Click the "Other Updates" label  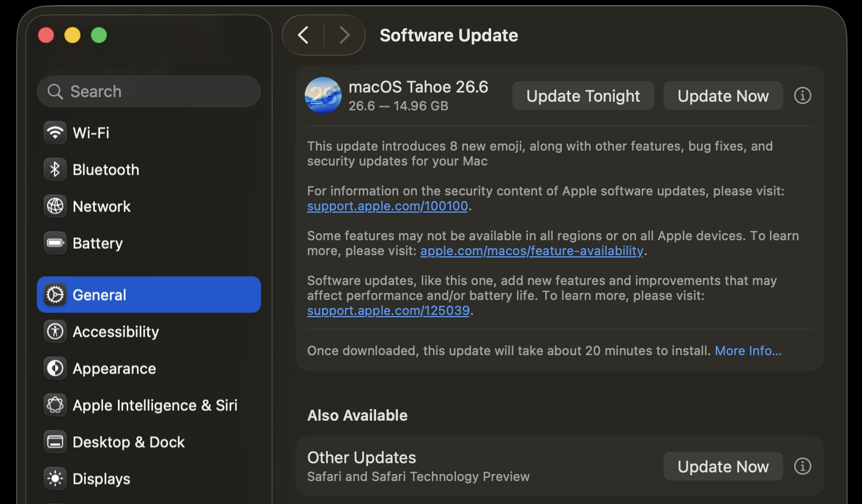362,457
